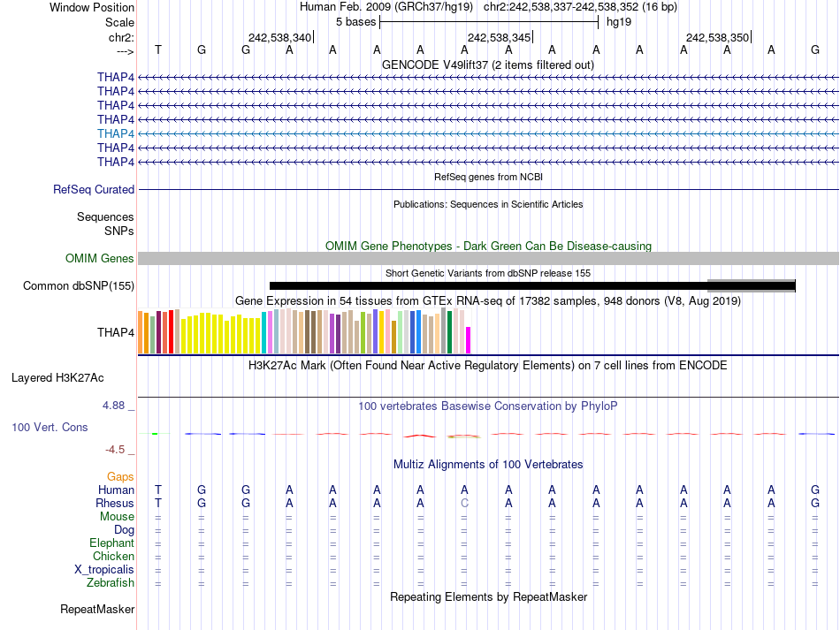Select the short gray dbSNP variant item
The image size is (840, 630).
751,285
